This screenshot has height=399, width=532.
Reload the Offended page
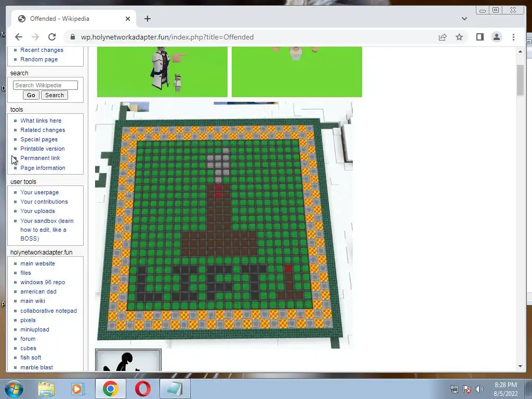52,37
